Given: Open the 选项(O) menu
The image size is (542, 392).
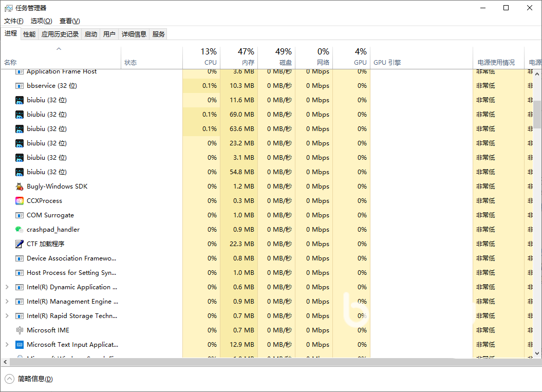Looking at the screenshot, I should [x=42, y=21].
